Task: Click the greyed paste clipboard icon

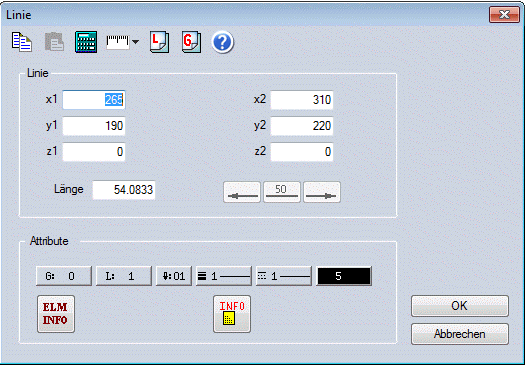Action: 54,42
